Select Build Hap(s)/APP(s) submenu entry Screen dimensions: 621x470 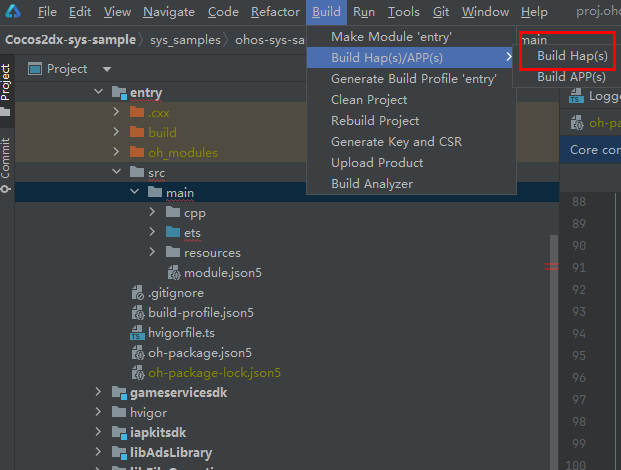tap(411, 57)
